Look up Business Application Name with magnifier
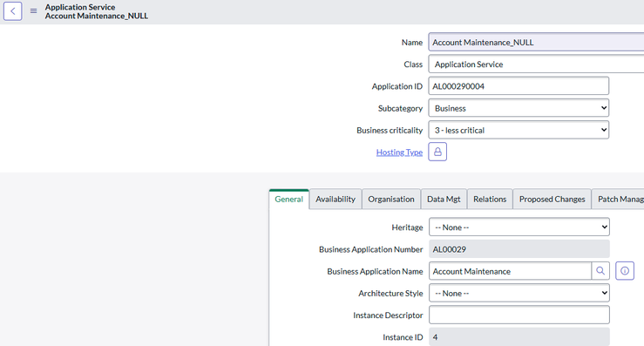Image resolution: width=644 pixels, height=346 pixels. click(x=600, y=271)
